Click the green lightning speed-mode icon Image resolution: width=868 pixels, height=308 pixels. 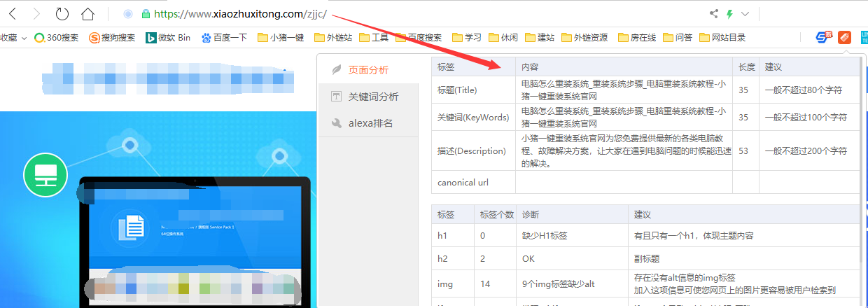730,13
